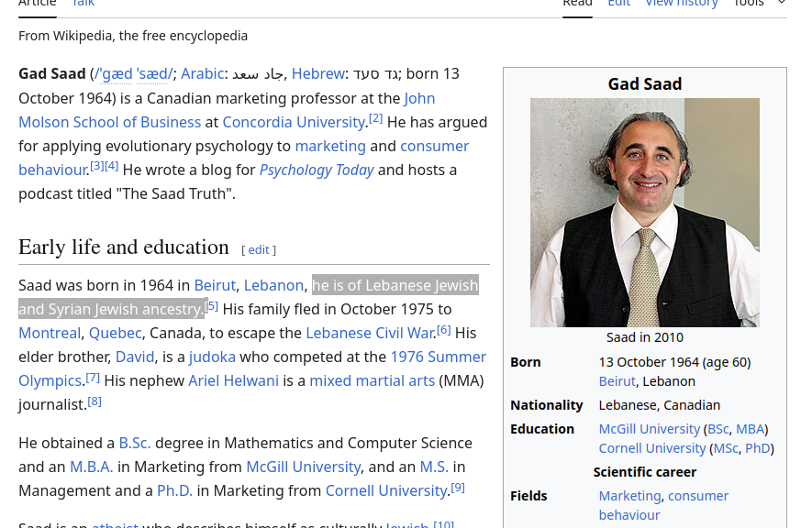Open McGill University link in the infobox
The width and height of the screenshot is (812, 528).
(x=649, y=429)
